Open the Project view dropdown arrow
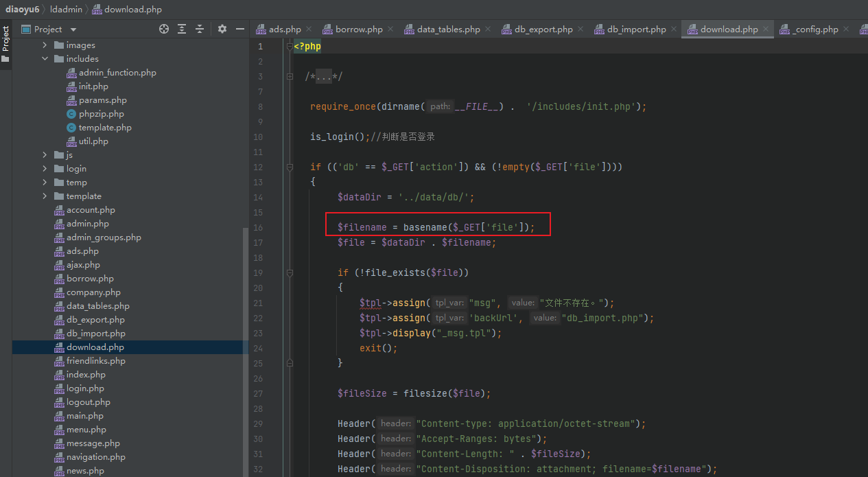 click(x=73, y=30)
